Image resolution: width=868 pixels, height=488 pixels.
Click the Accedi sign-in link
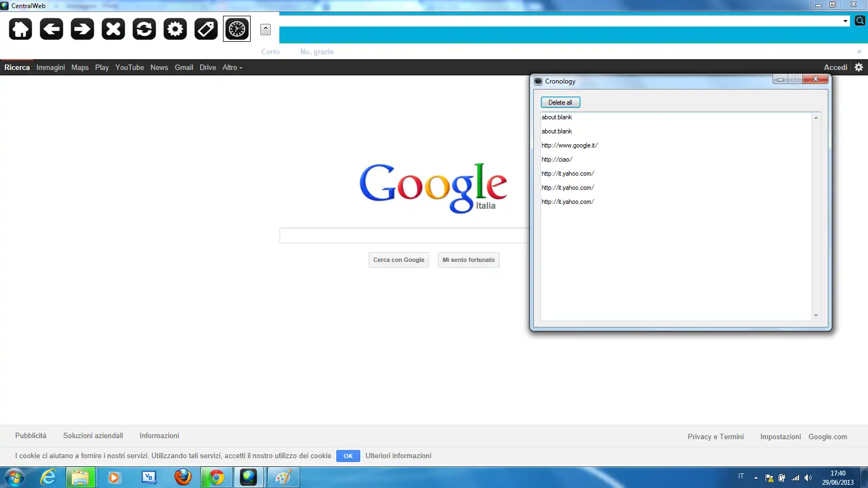click(835, 67)
